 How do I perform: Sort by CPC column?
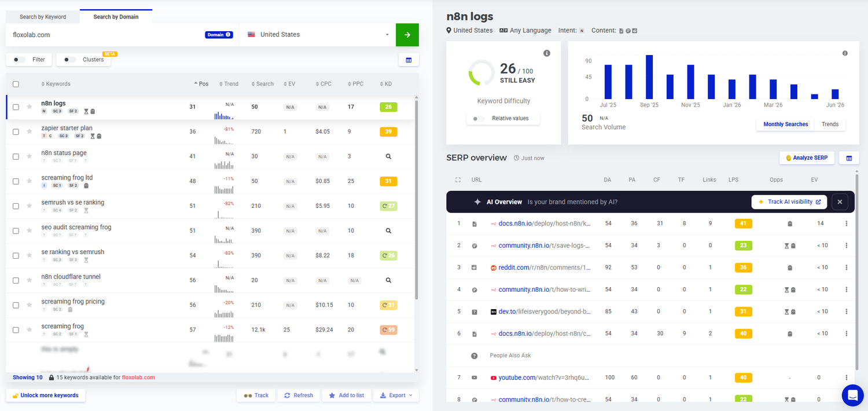tap(323, 84)
